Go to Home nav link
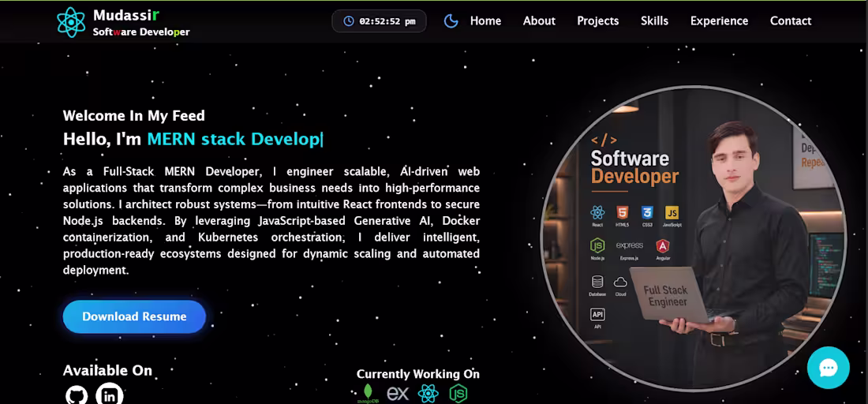The image size is (868, 404). click(x=485, y=21)
